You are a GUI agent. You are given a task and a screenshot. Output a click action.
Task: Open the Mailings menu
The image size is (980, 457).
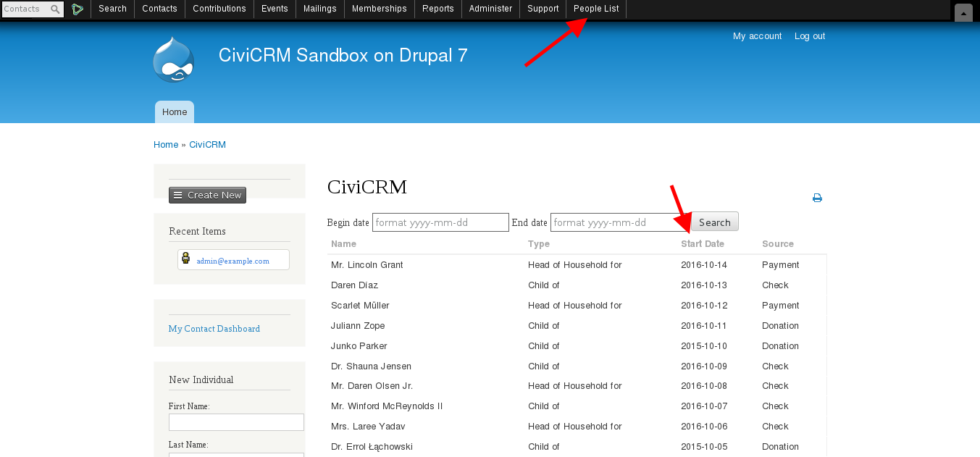(x=319, y=9)
